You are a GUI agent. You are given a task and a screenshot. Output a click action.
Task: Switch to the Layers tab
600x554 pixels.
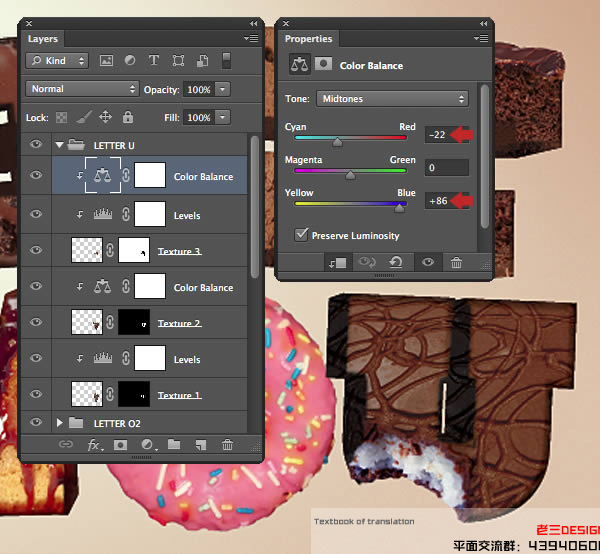tap(42, 39)
